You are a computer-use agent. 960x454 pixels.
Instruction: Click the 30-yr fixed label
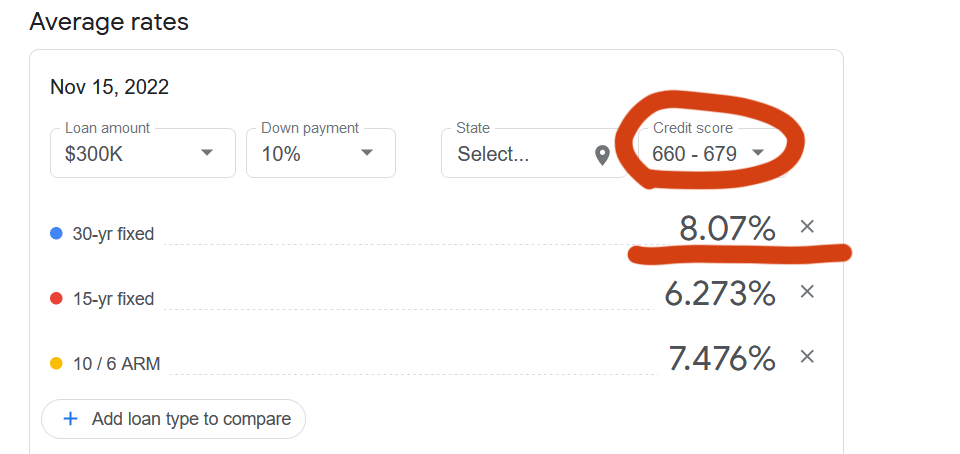point(113,234)
